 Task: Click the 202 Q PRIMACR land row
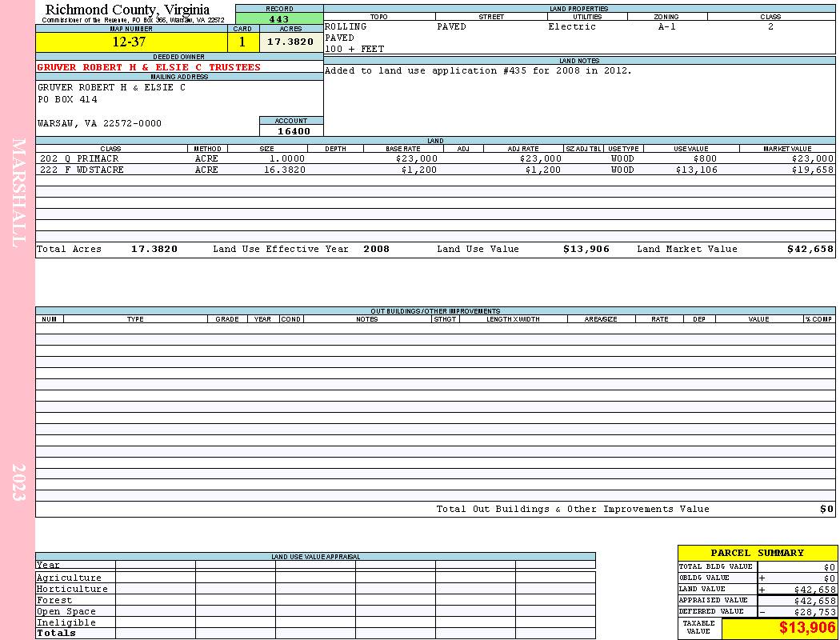435,159
